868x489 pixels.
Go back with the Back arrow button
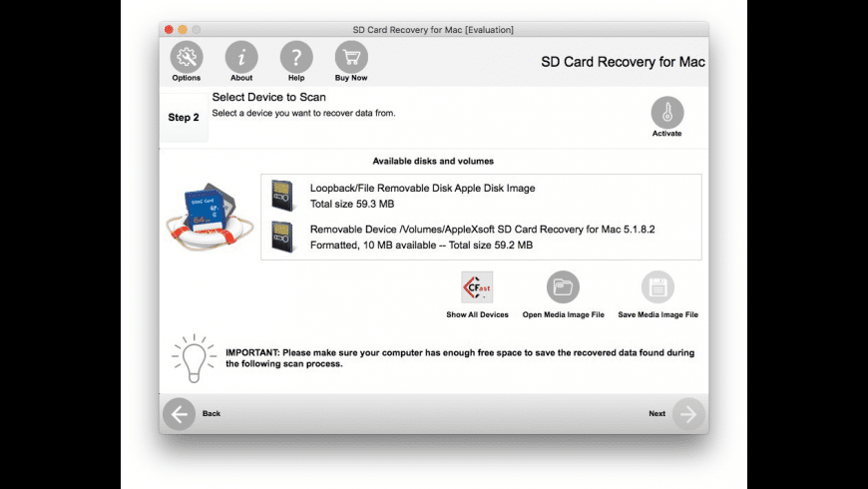(x=179, y=414)
